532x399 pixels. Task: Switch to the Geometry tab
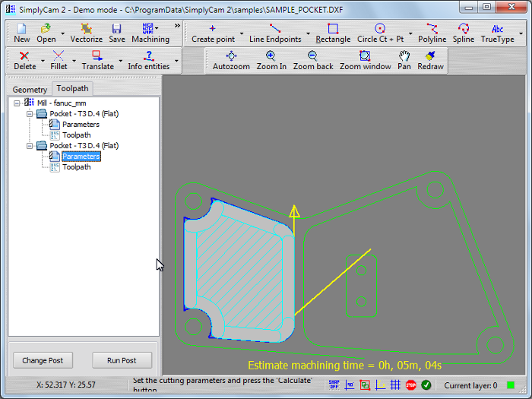(x=30, y=89)
